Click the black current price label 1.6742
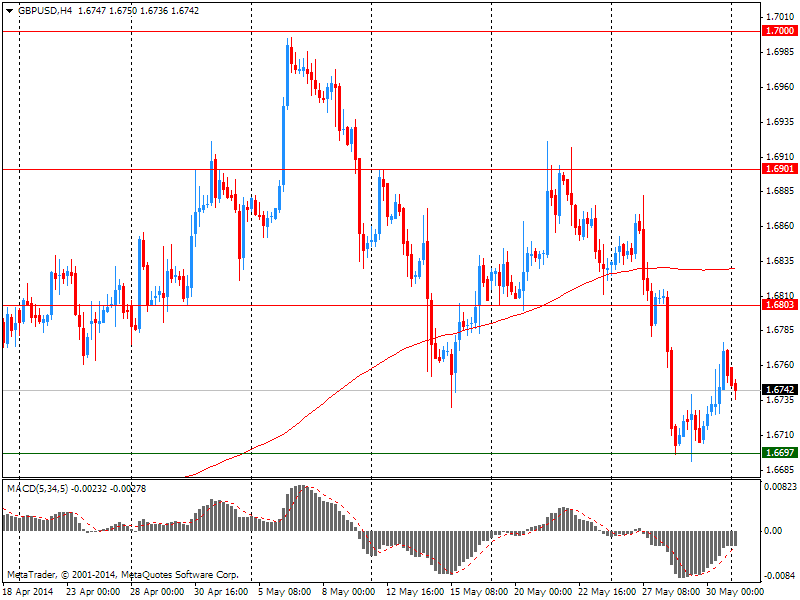This screenshot has width=800, height=600. coord(780,390)
